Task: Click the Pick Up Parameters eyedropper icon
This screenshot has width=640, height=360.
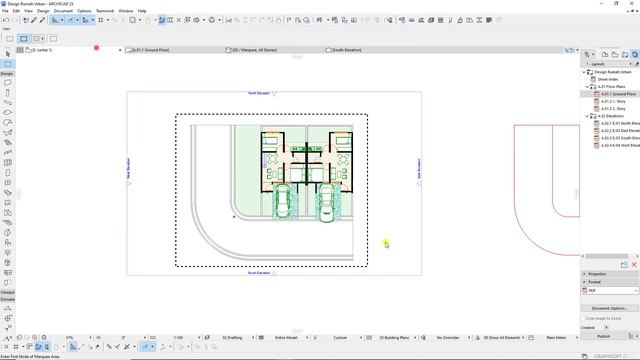Action: (34, 20)
